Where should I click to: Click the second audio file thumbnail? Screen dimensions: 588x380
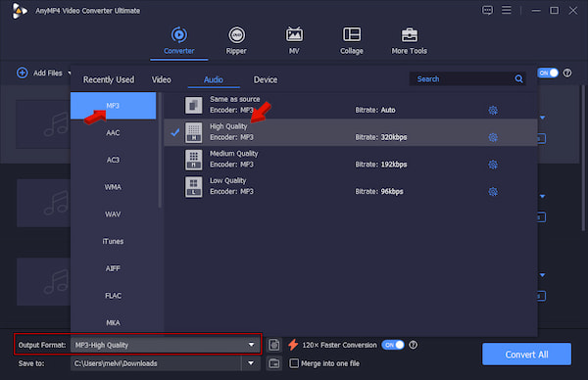(43, 203)
